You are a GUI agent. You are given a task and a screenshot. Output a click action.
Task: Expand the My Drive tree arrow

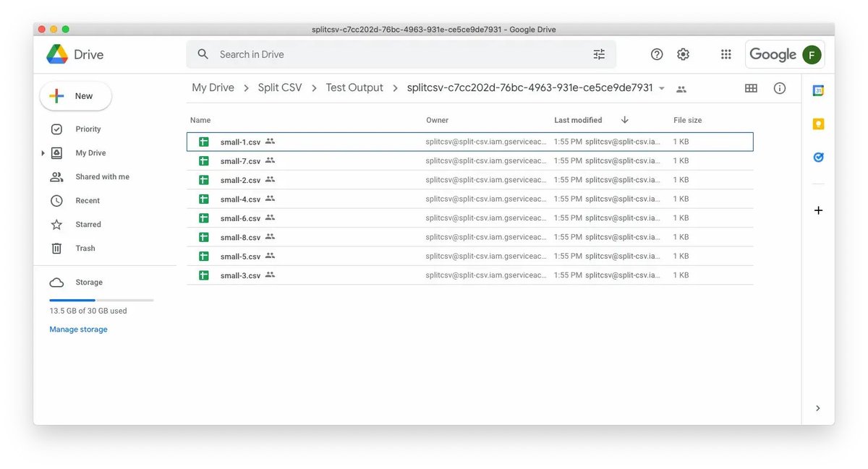43,153
